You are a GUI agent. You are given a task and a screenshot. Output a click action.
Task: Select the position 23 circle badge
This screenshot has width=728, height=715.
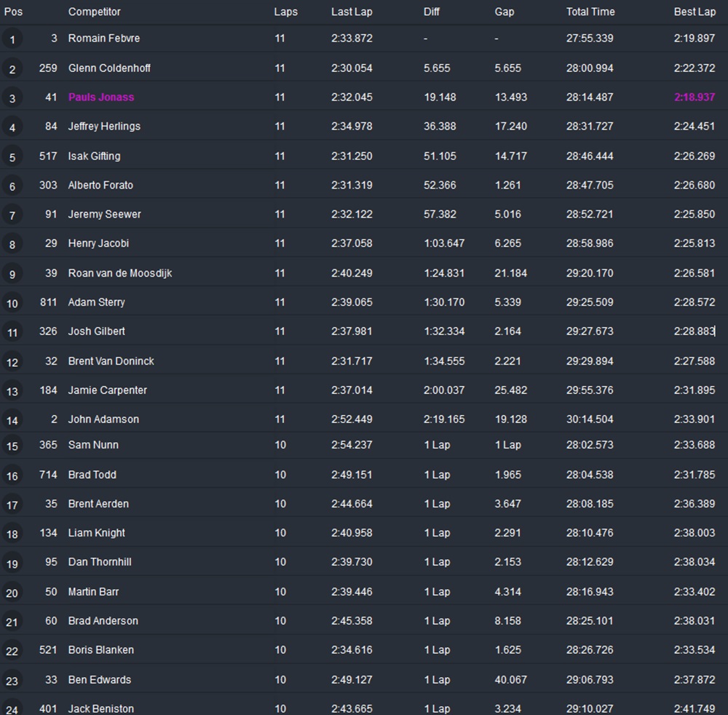point(12,681)
